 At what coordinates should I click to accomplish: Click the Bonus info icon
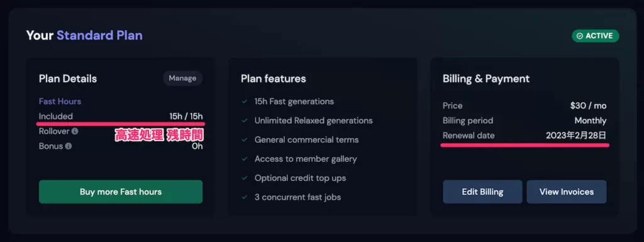(x=68, y=146)
